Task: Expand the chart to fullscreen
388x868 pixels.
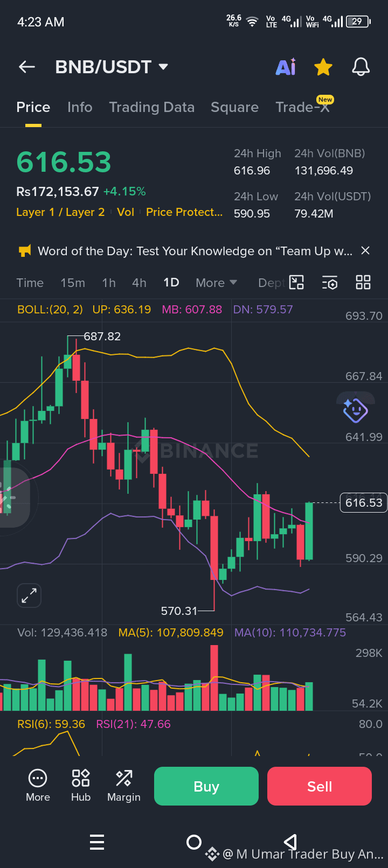Action: (29, 596)
